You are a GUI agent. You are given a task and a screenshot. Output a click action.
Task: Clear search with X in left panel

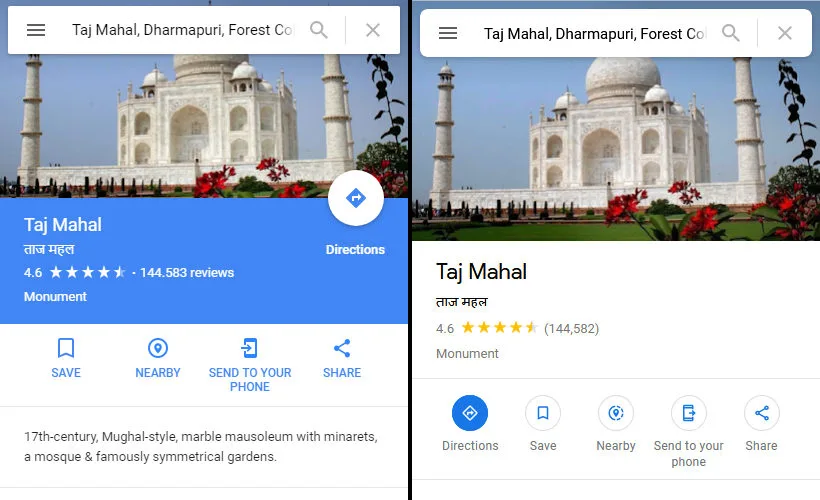tap(373, 30)
